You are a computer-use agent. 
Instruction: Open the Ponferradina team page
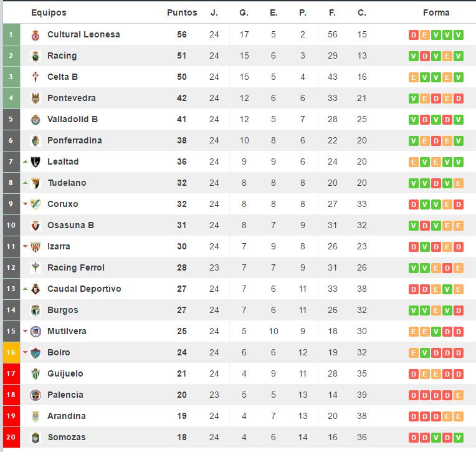pos(75,140)
